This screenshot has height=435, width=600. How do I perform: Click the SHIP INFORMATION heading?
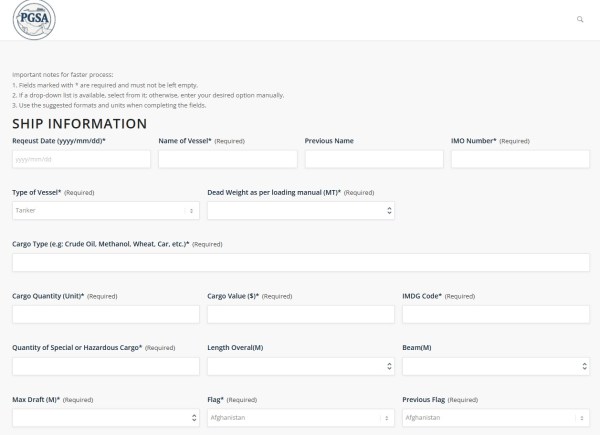point(80,124)
